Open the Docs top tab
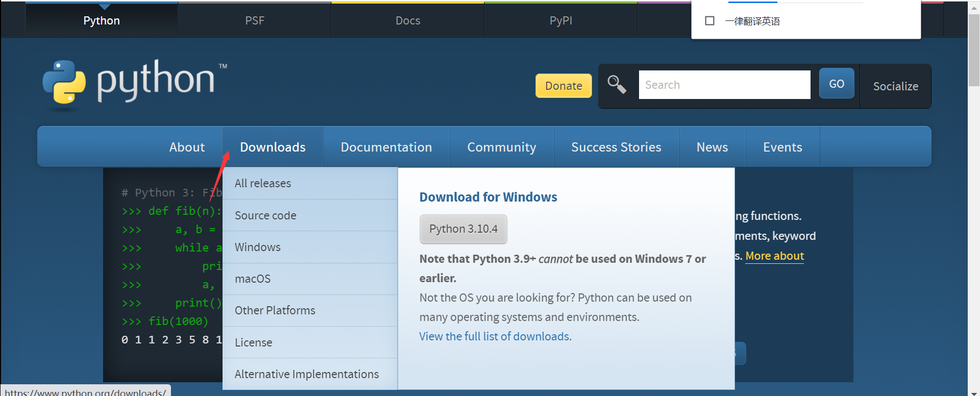 coord(408,20)
